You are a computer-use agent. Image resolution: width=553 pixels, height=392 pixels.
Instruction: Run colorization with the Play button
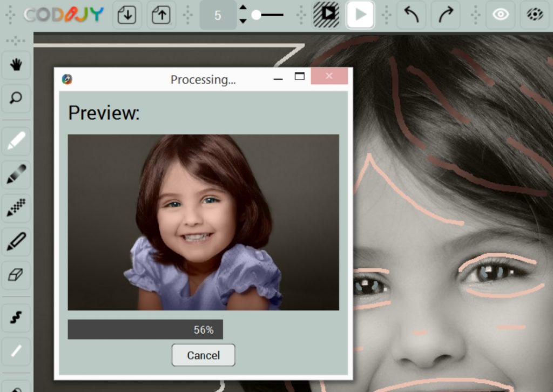(x=359, y=15)
